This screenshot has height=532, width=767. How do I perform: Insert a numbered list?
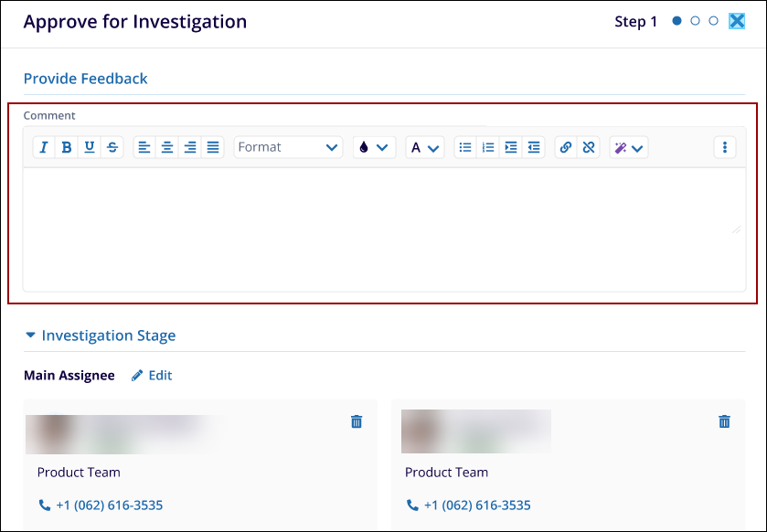click(488, 147)
